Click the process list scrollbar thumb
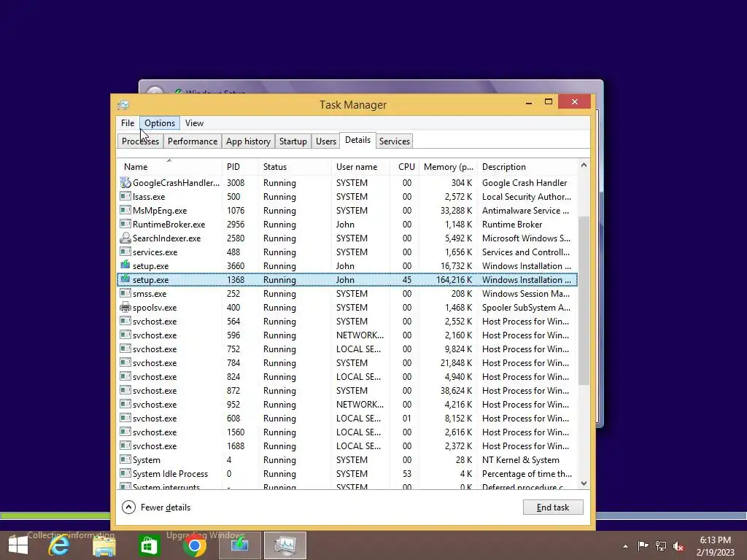 click(584, 301)
